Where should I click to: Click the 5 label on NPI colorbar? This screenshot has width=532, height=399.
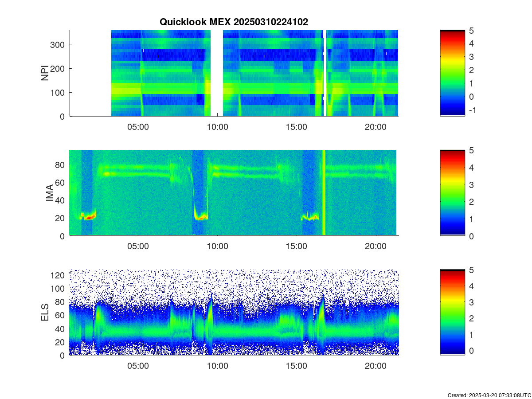point(473,30)
